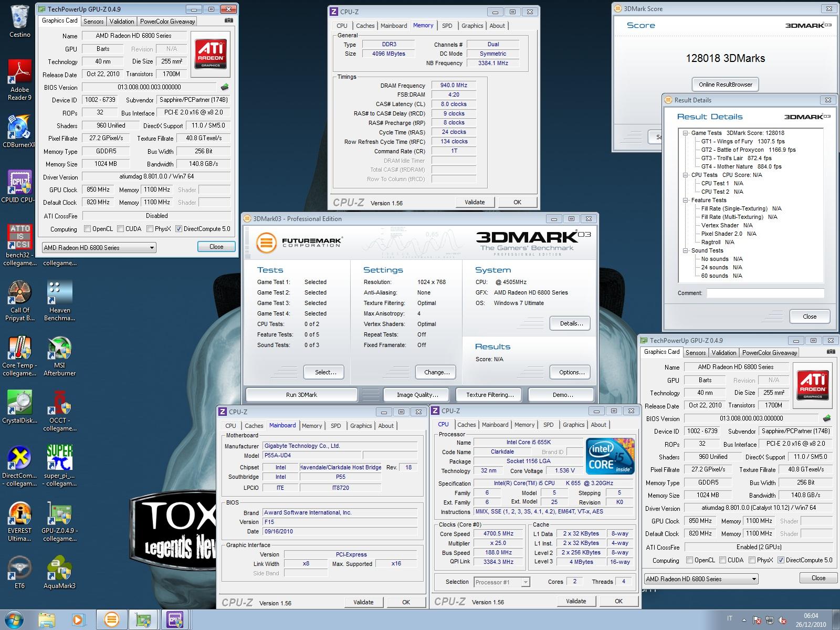Viewport: 840px width, 630px height.
Task: Click BIOS save chip icon in top GPU-Z
Action: click(x=225, y=87)
